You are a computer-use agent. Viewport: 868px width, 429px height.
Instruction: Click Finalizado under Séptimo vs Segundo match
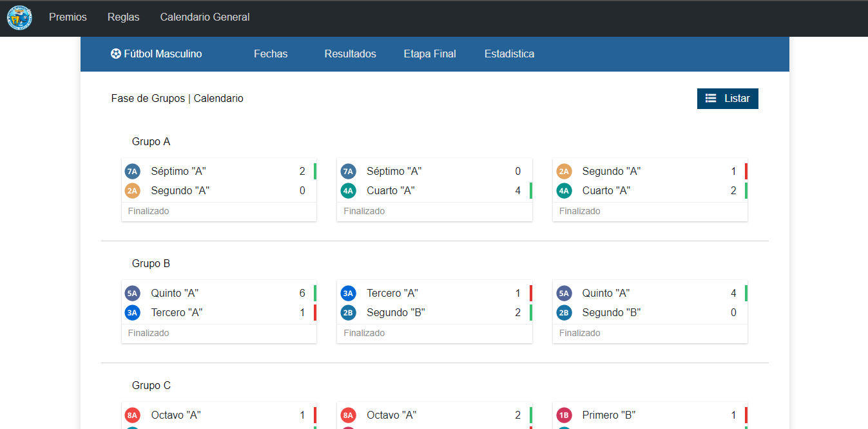148,212
